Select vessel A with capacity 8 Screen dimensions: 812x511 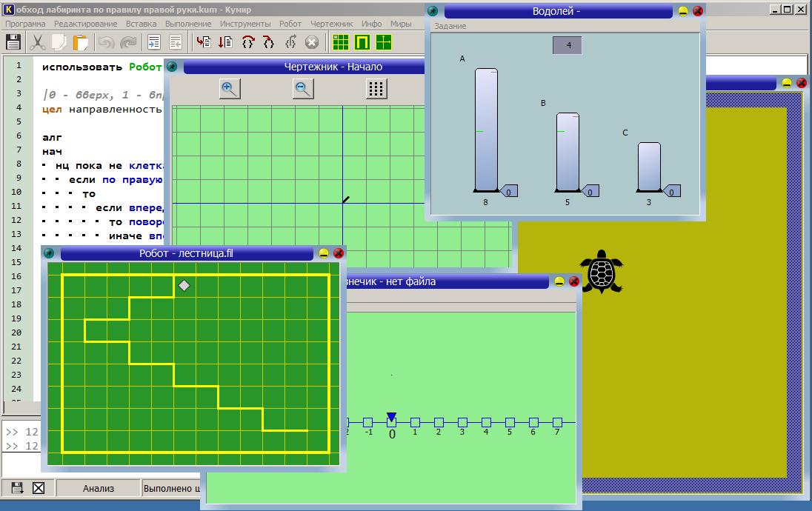coord(486,130)
